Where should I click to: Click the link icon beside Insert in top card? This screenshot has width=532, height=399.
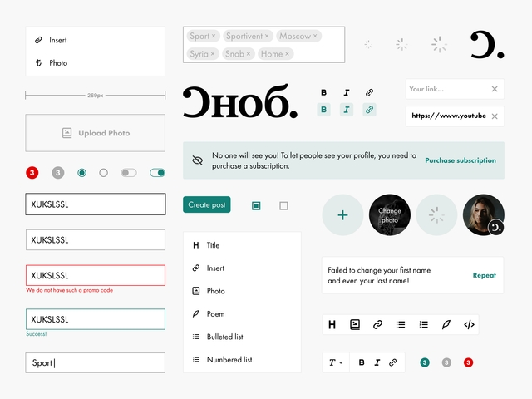(x=38, y=40)
